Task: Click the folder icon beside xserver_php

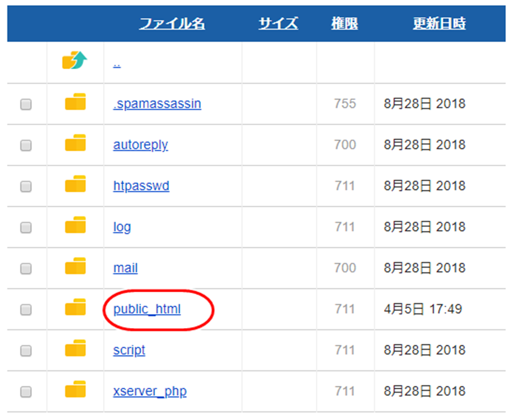Action: click(x=74, y=391)
